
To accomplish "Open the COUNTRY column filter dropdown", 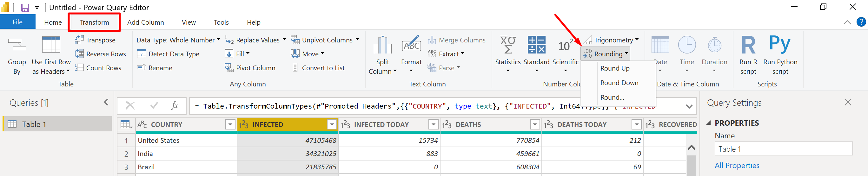I will point(230,125).
